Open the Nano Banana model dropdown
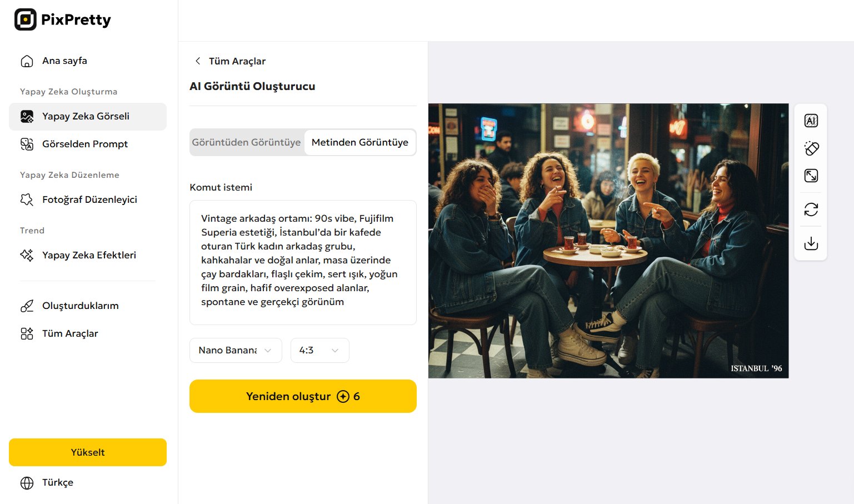Screen dimensions: 854x504 click(236, 350)
